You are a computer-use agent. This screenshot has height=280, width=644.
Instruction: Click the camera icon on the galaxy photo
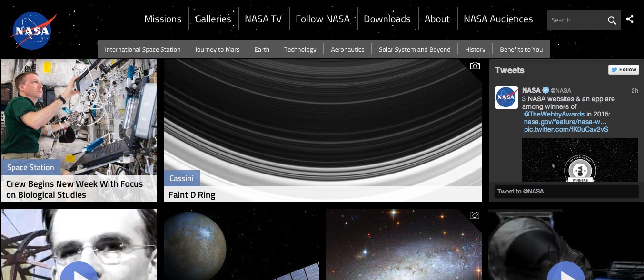(475, 215)
